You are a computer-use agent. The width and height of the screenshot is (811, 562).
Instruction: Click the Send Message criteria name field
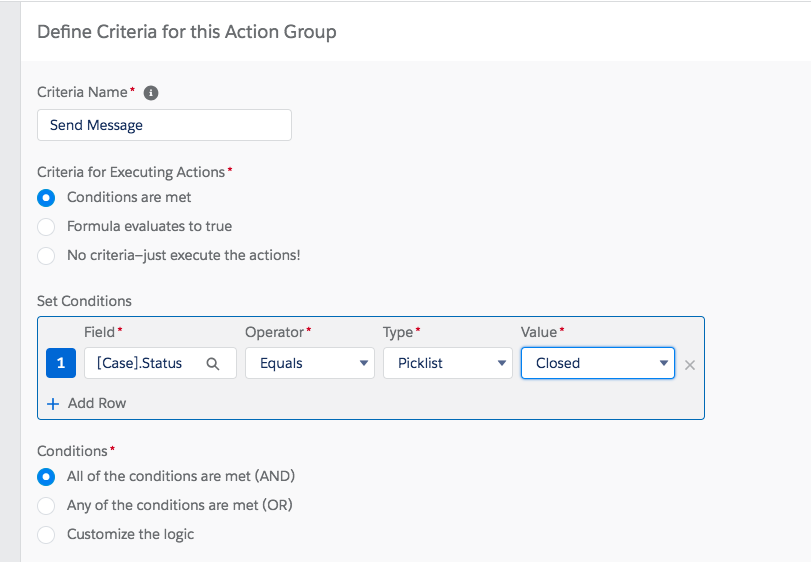[164, 125]
